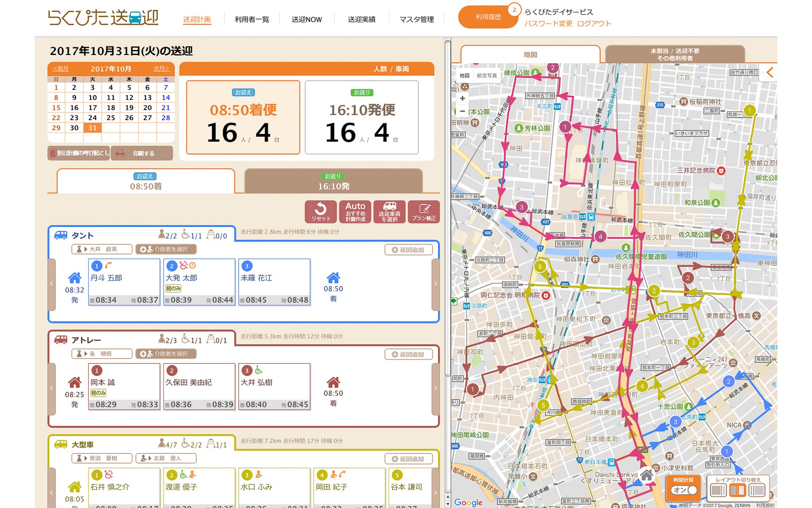Select the wide-left layout icon
Viewport: 812px width, 508px height.
point(718,491)
